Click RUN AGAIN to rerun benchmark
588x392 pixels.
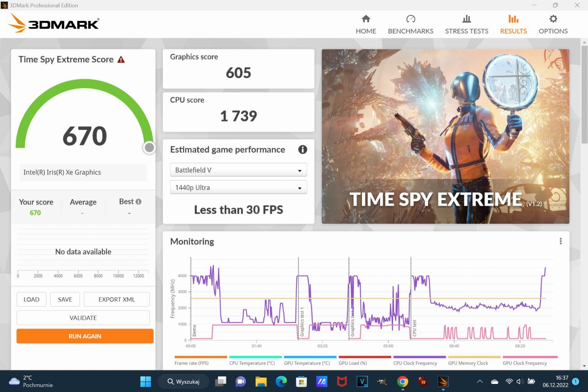pos(85,336)
